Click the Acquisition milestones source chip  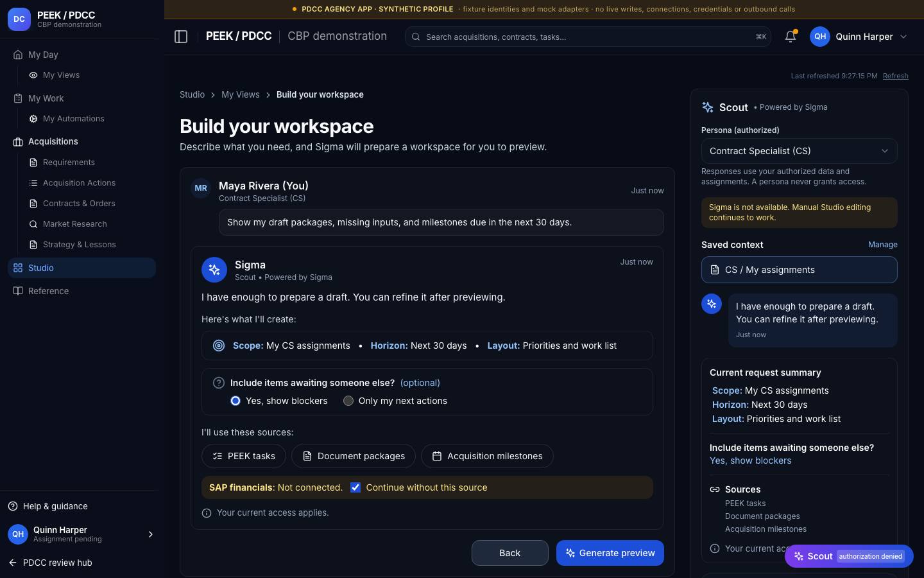(487, 456)
